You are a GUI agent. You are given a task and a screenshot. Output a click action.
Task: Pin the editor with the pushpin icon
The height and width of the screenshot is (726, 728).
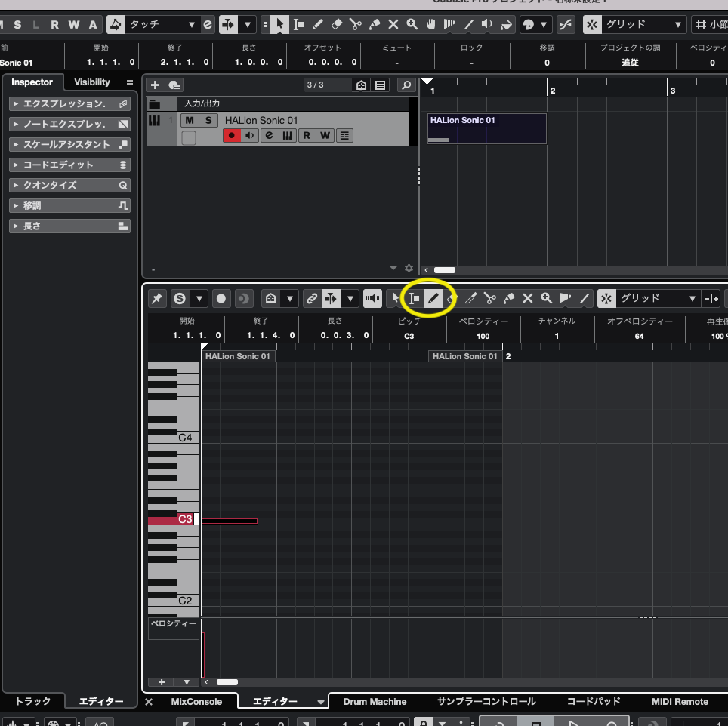[157, 298]
